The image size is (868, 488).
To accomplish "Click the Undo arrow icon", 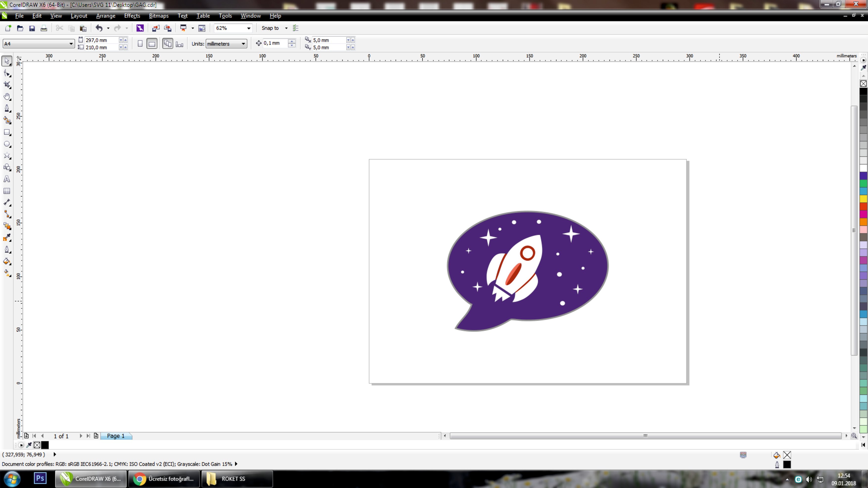I will (99, 28).
